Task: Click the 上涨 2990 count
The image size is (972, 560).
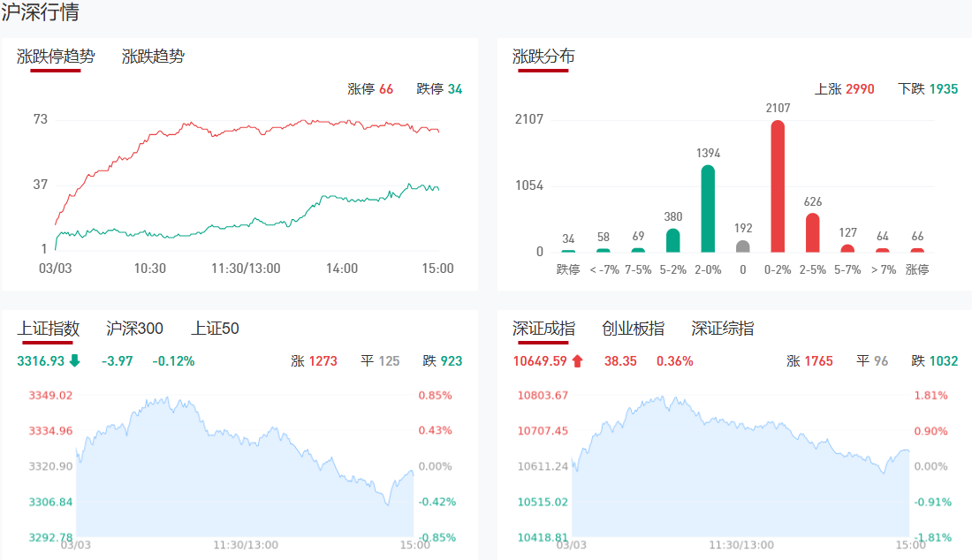Action: [844, 89]
